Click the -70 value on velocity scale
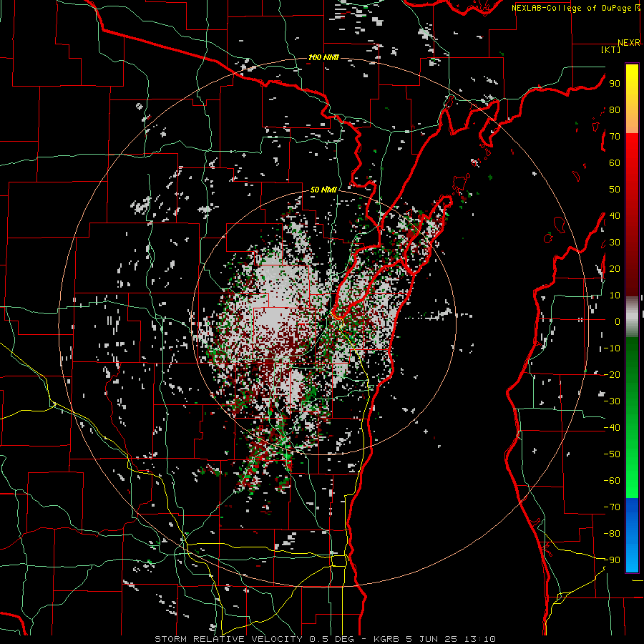The width and height of the screenshot is (644, 644). tap(612, 507)
